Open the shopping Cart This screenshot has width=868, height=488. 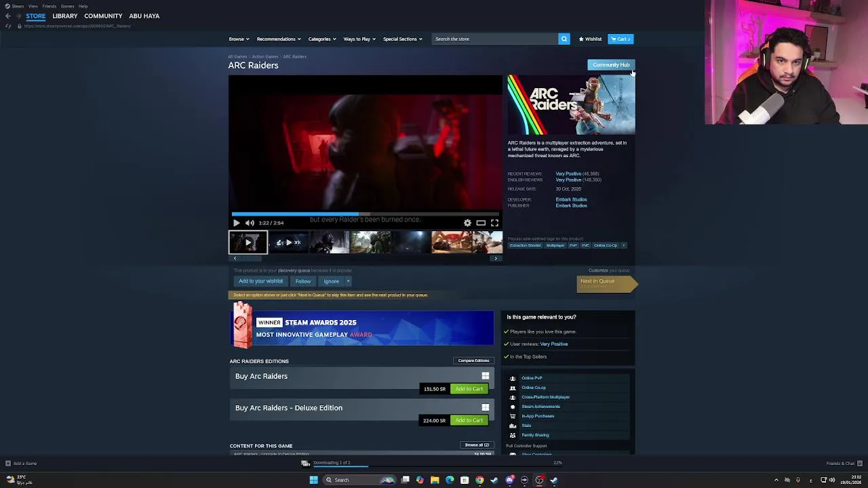(x=620, y=39)
